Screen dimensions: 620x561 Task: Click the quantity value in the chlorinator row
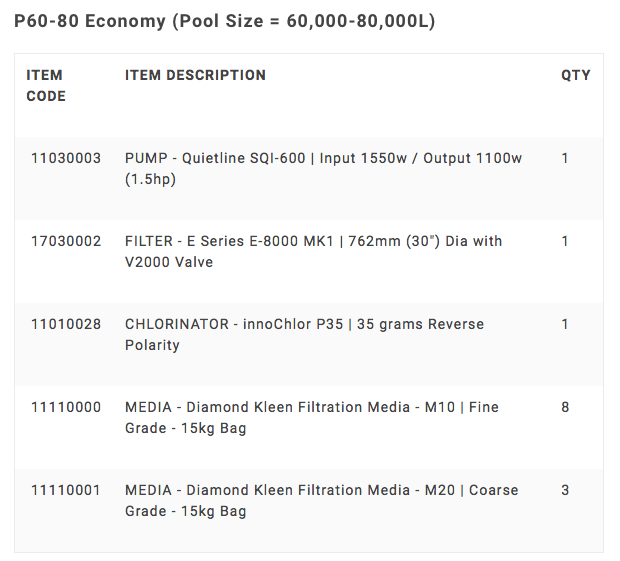(565, 324)
